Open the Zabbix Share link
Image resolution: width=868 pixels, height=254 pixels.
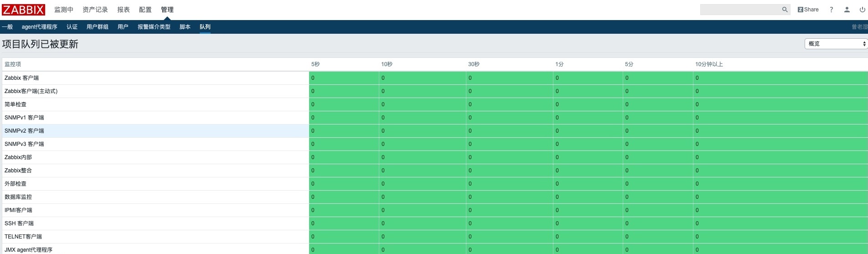(x=808, y=10)
